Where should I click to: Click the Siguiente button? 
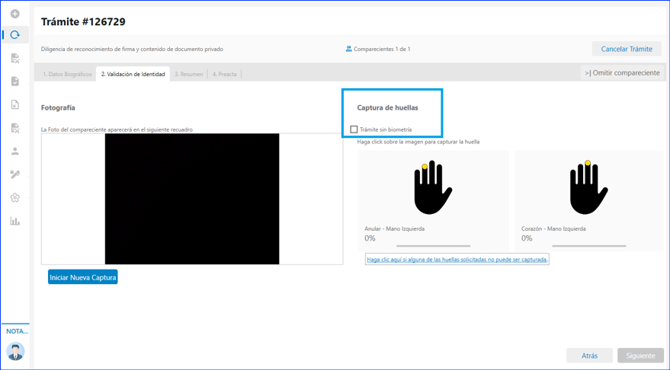640,355
